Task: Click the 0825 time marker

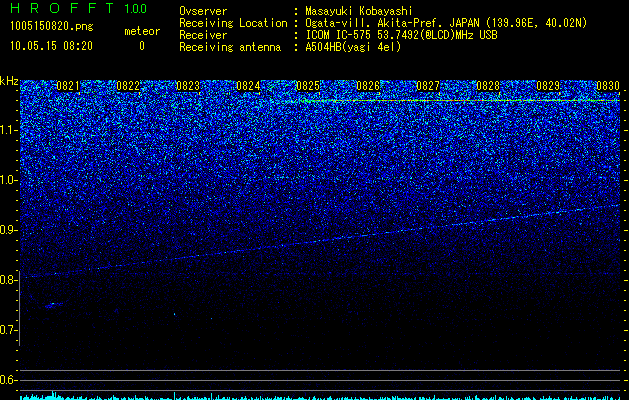Action: point(308,86)
